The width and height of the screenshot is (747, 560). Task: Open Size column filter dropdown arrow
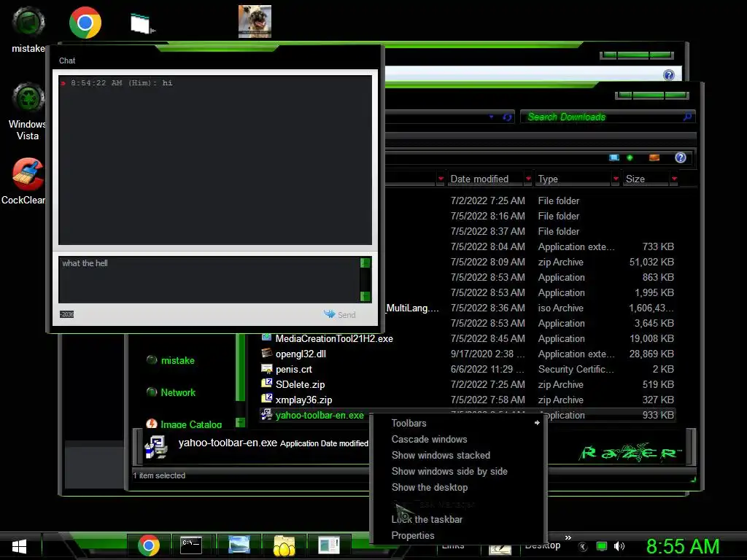(x=674, y=179)
